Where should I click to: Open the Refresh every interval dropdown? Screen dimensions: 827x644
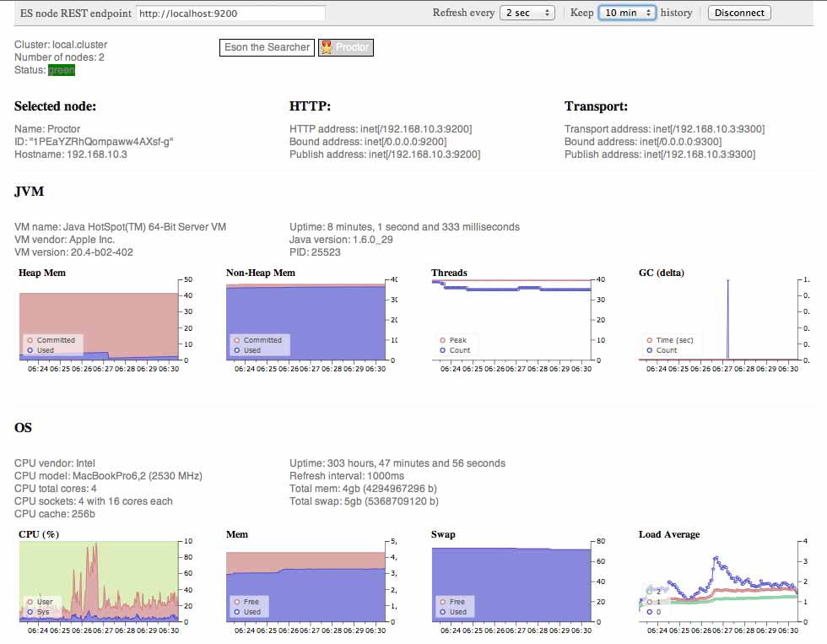click(527, 13)
